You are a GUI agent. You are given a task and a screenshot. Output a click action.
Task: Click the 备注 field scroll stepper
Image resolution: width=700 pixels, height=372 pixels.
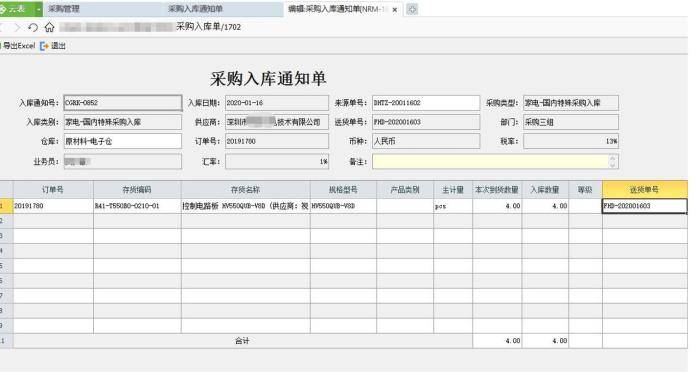tap(612, 161)
